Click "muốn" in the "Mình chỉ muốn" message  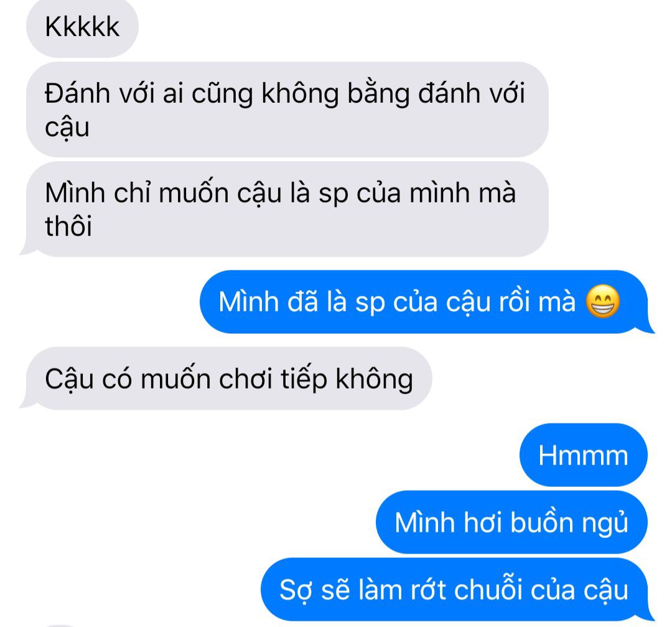pos(194,192)
